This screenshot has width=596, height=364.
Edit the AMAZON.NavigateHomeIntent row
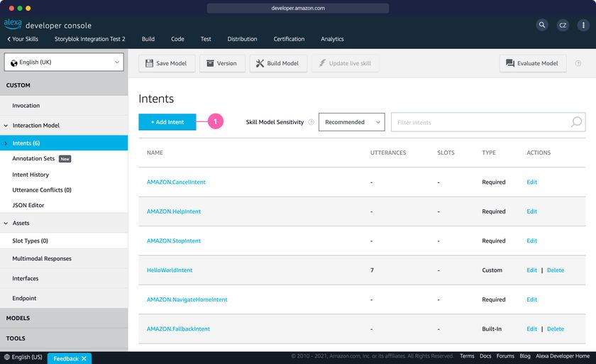coord(531,299)
